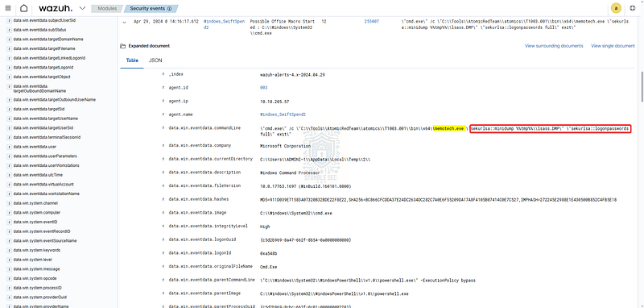644x308 pixels.
Task: Click the wazuh logo in header
Action: coord(56,8)
